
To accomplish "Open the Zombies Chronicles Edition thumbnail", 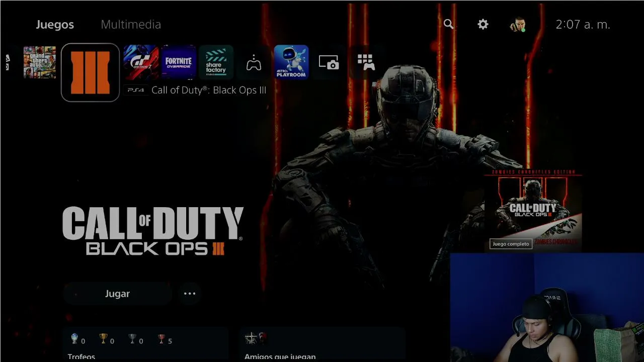I will point(533,210).
